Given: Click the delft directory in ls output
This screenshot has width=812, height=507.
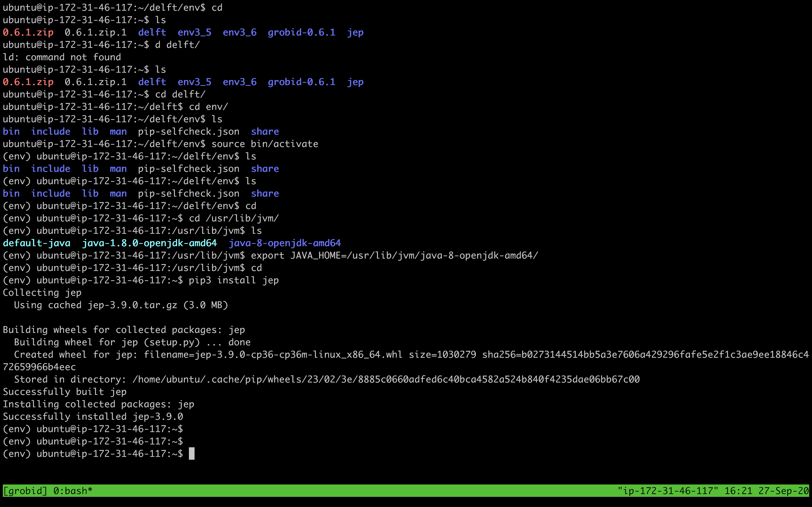Looking at the screenshot, I should click(152, 32).
